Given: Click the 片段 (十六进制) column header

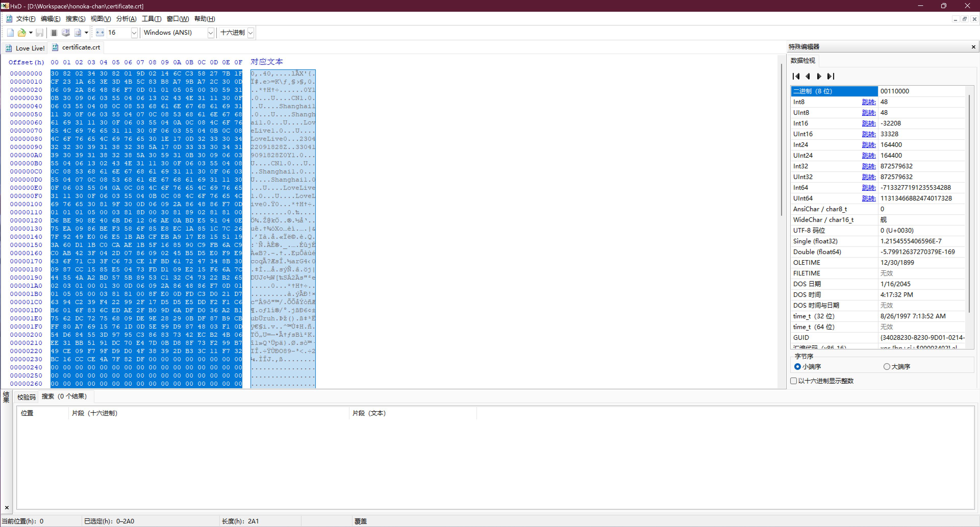Looking at the screenshot, I should [x=208, y=413].
